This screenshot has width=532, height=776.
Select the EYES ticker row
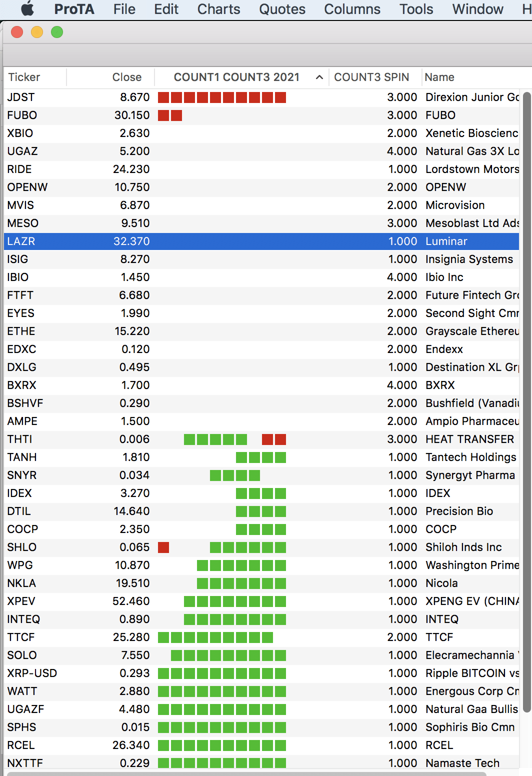261,313
